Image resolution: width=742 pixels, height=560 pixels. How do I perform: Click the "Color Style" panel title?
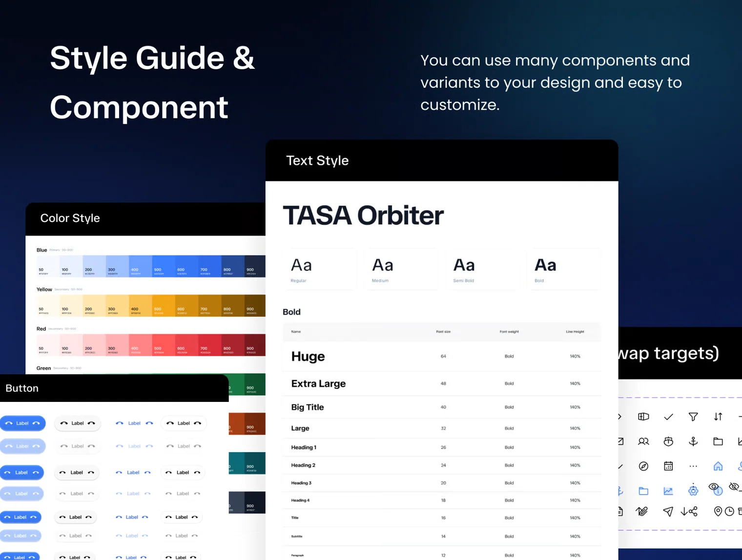coord(70,218)
